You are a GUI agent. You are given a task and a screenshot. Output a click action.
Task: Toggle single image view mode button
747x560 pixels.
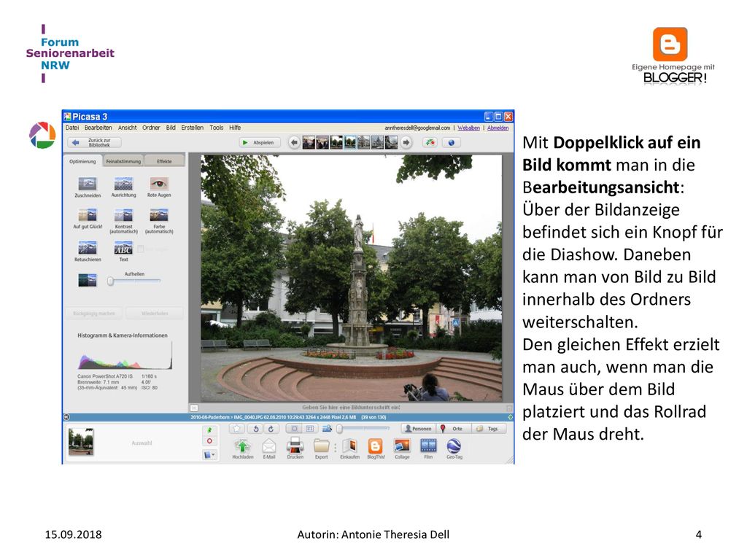(x=295, y=429)
